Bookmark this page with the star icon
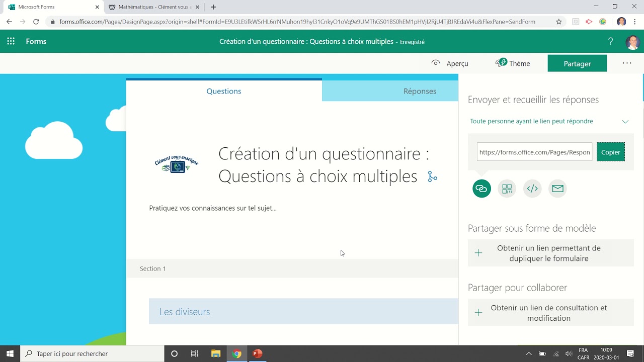Viewport: 644px width, 362px height. pyautogui.click(x=558, y=22)
